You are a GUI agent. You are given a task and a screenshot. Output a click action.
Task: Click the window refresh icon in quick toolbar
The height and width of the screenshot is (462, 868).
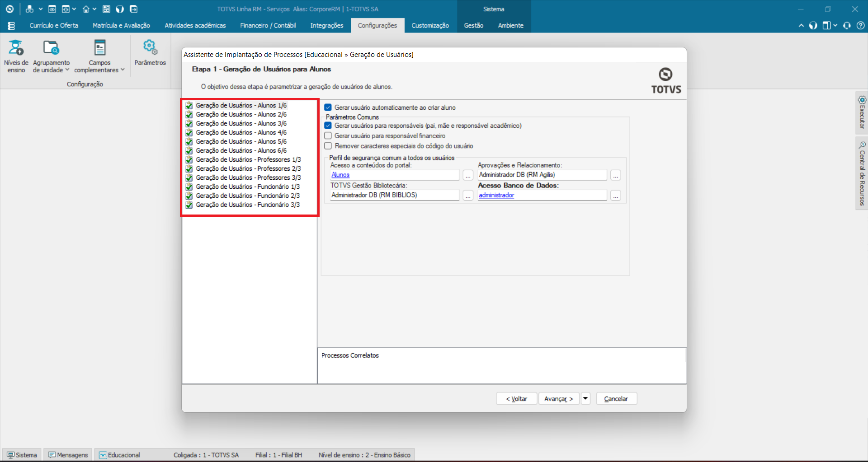(66, 9)
